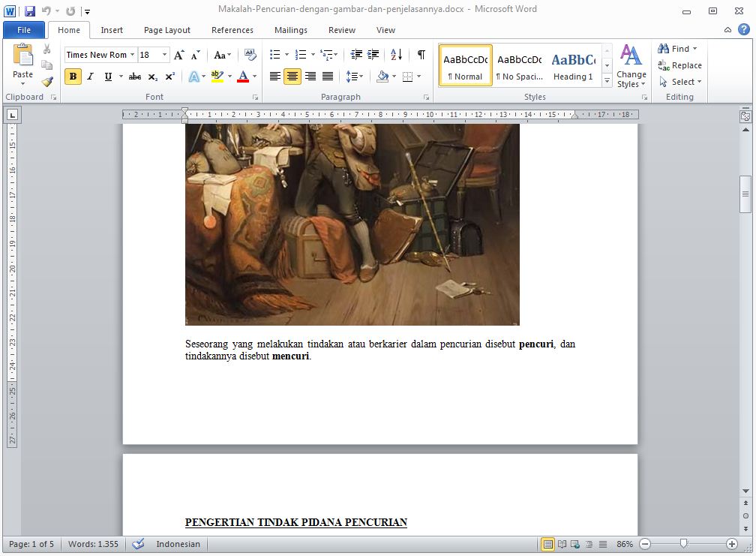The image size is (756, 556).
Task: Click the Paste clipboard icon
Action: (x=22, y=55)
